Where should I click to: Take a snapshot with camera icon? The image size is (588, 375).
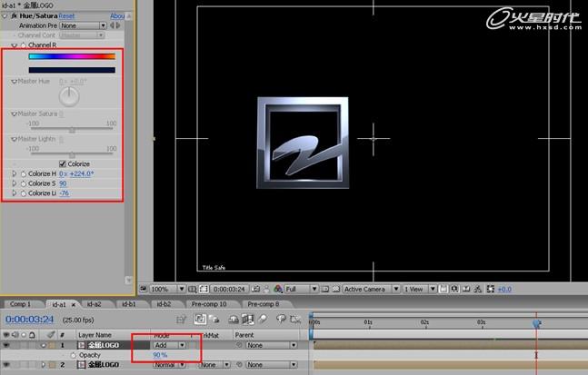[x=256, y=289]
